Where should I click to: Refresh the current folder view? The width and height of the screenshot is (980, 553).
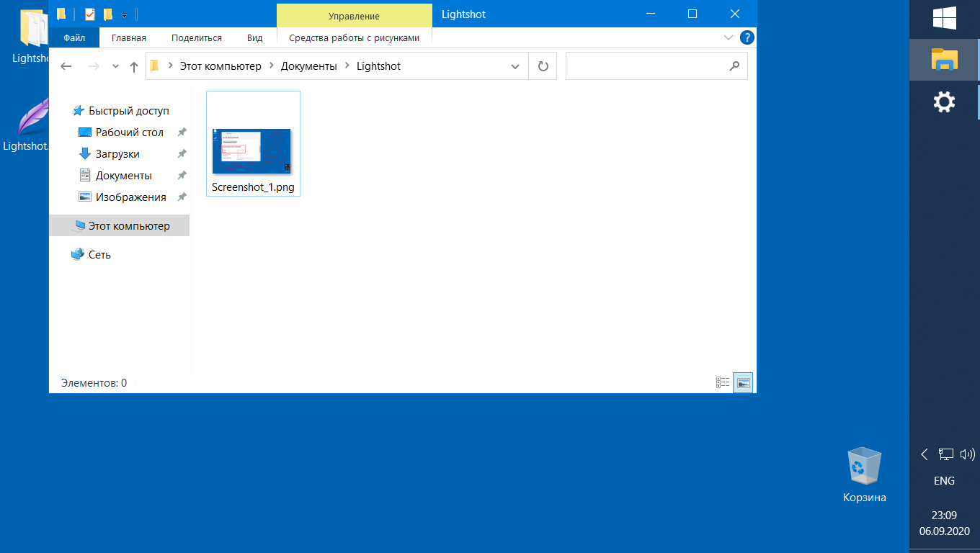point(543,66)
